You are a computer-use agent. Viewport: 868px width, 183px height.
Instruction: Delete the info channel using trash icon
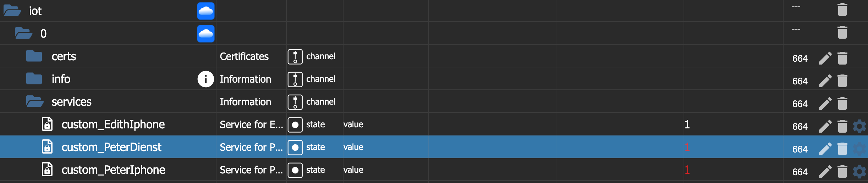click(842, 81)
